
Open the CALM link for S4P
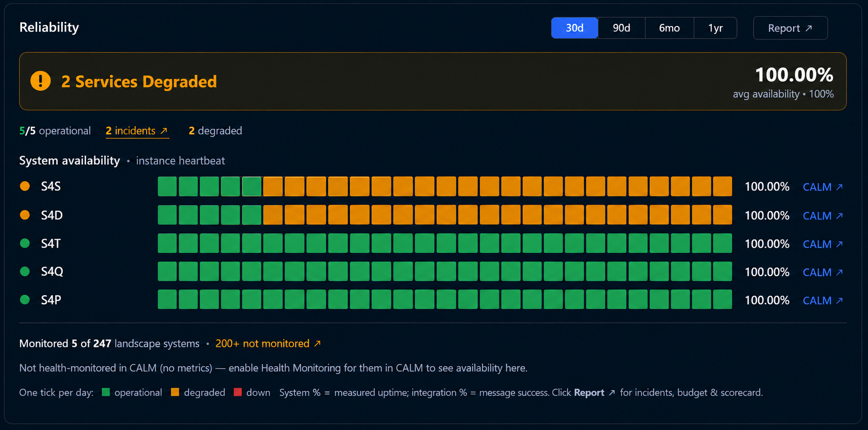point(823,300)
